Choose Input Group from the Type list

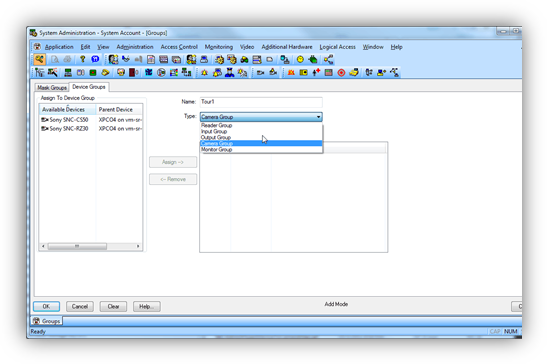[x=261, y=131]
